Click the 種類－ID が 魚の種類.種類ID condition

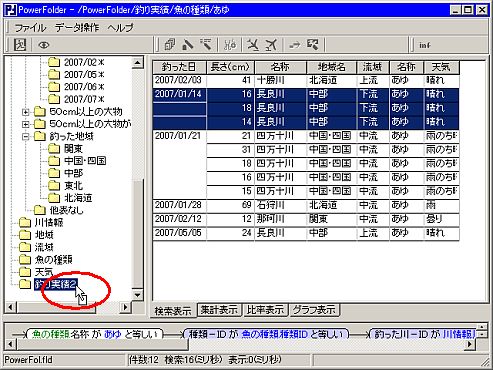(266, 334)
